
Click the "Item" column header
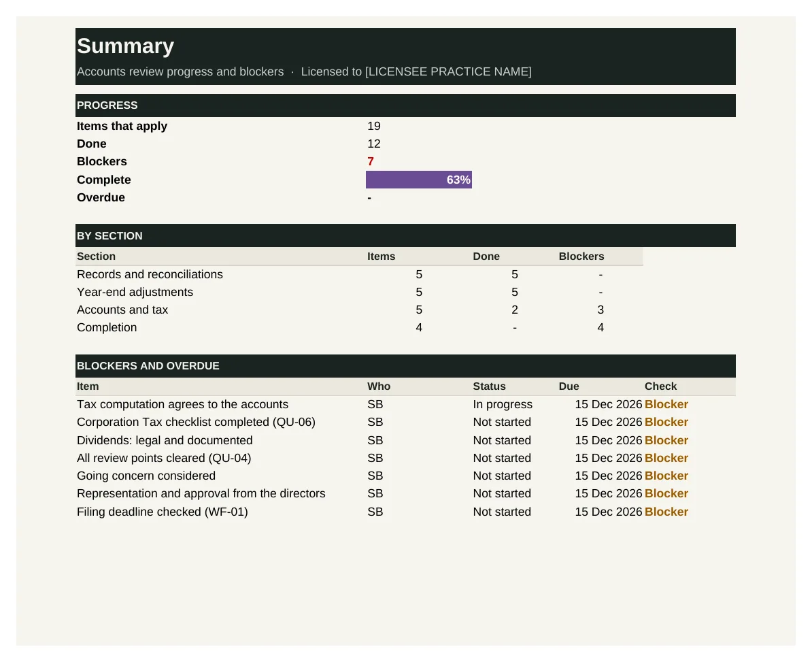pyautogui.click(x=88, y=386)
